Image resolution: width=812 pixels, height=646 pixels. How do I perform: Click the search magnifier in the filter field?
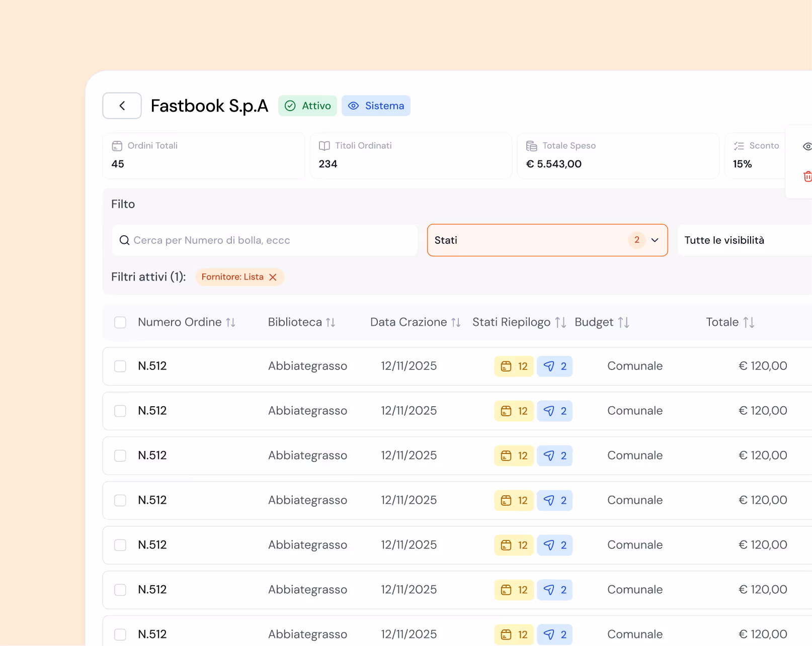[x=124, y=240]
